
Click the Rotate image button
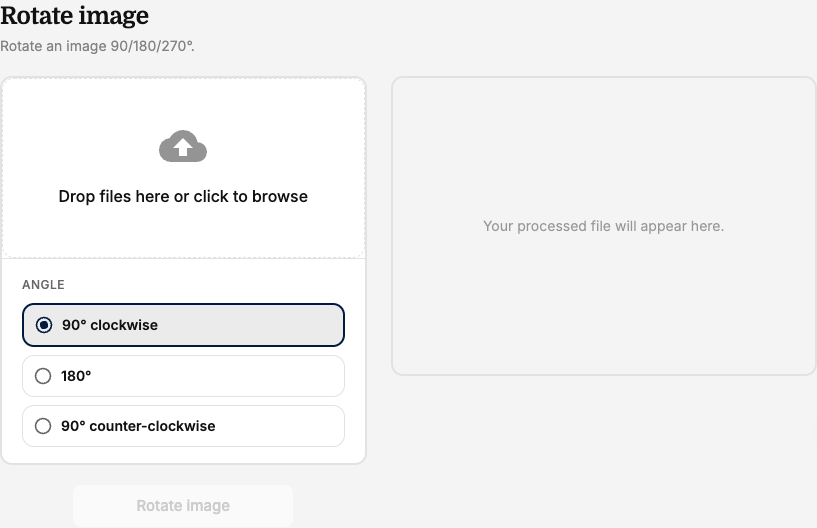tap(183, 506)
